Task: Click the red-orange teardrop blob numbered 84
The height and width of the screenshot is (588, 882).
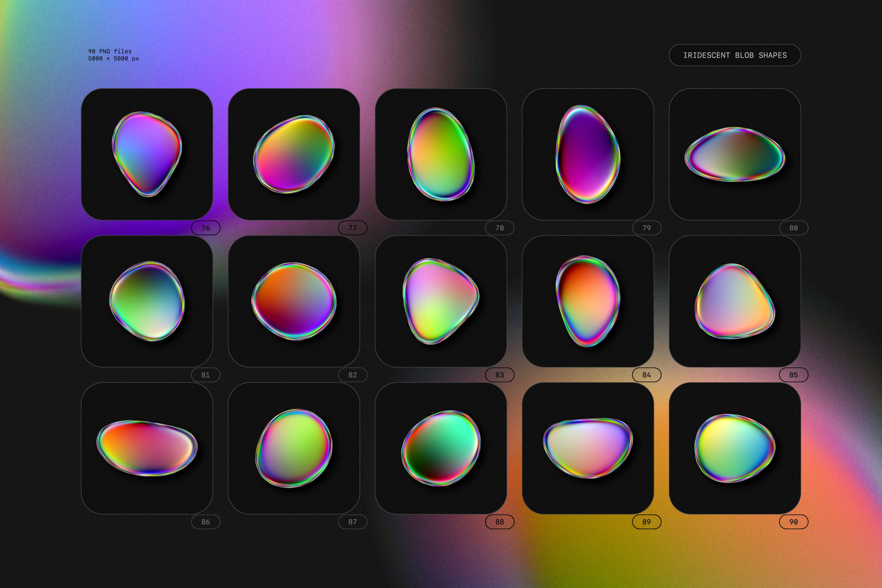Action: click(588, 301)
